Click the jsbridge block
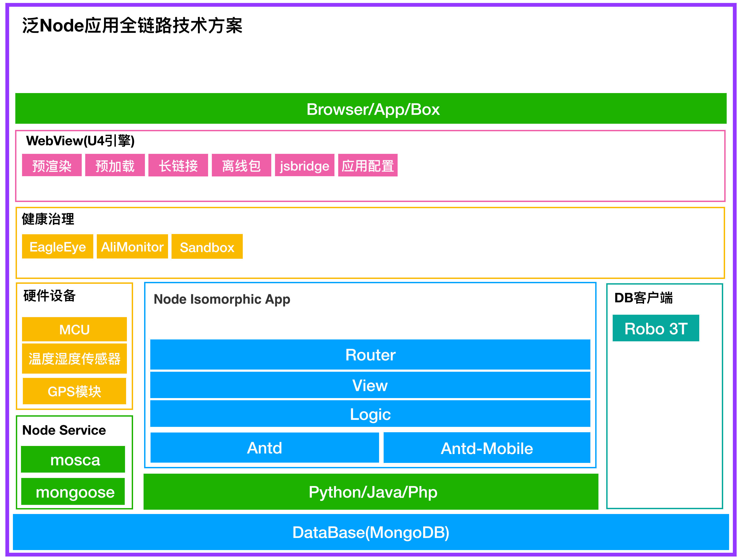Viewport: 742px width, 560px height. click(305, 165)
